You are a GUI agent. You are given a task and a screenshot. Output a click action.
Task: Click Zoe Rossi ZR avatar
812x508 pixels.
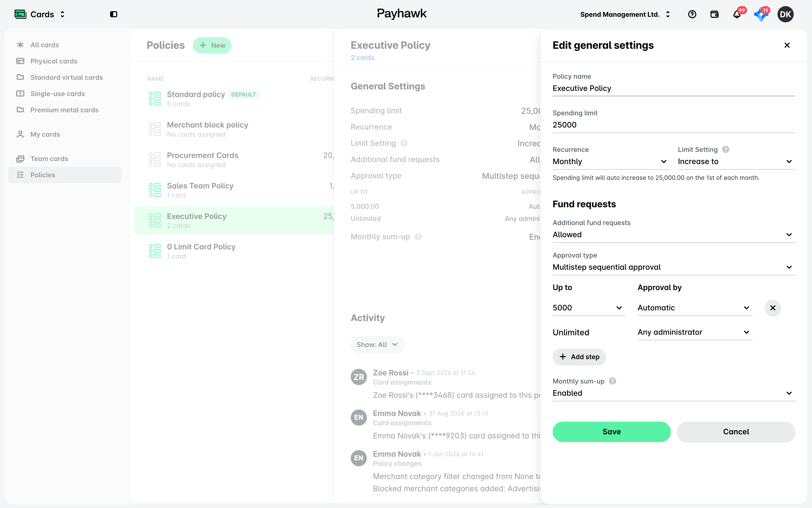359,377
